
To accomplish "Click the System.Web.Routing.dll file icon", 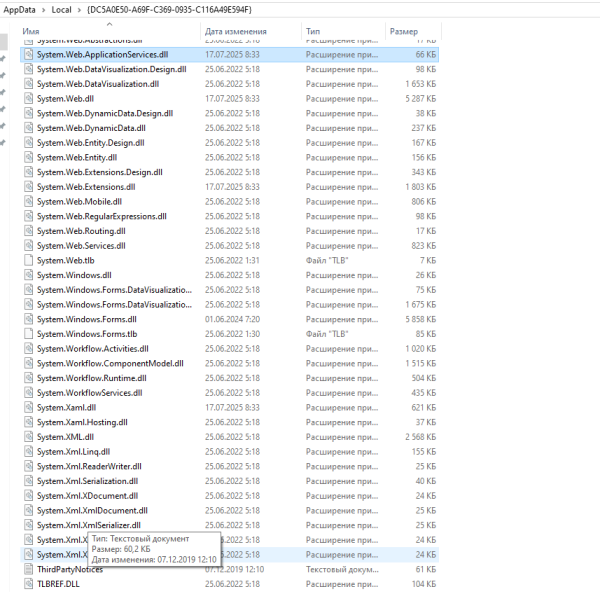I will pos(28,231).
